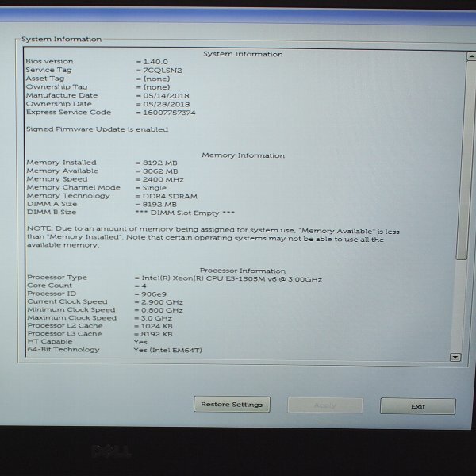Click the scroll up arrow
The height and width of the screenshot is (476, 476).
471,56
